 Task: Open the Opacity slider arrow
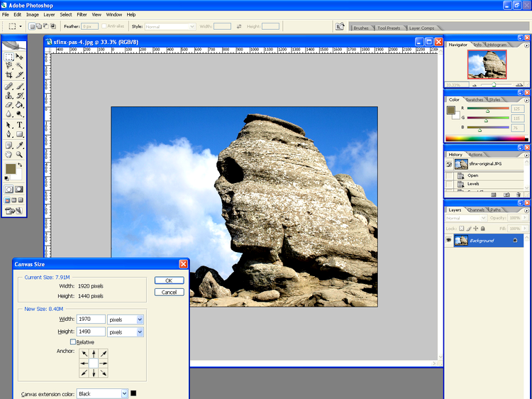coord(525,218)
